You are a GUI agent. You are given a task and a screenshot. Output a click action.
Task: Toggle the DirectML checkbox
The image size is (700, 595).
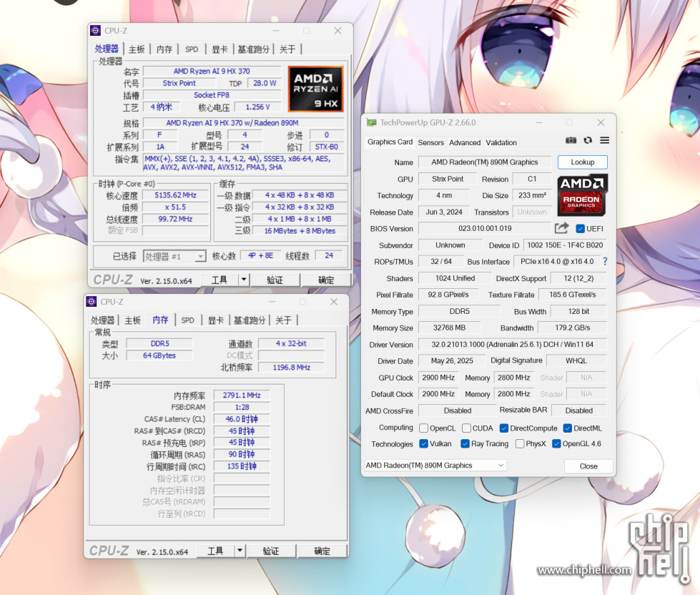coord(568,428)
